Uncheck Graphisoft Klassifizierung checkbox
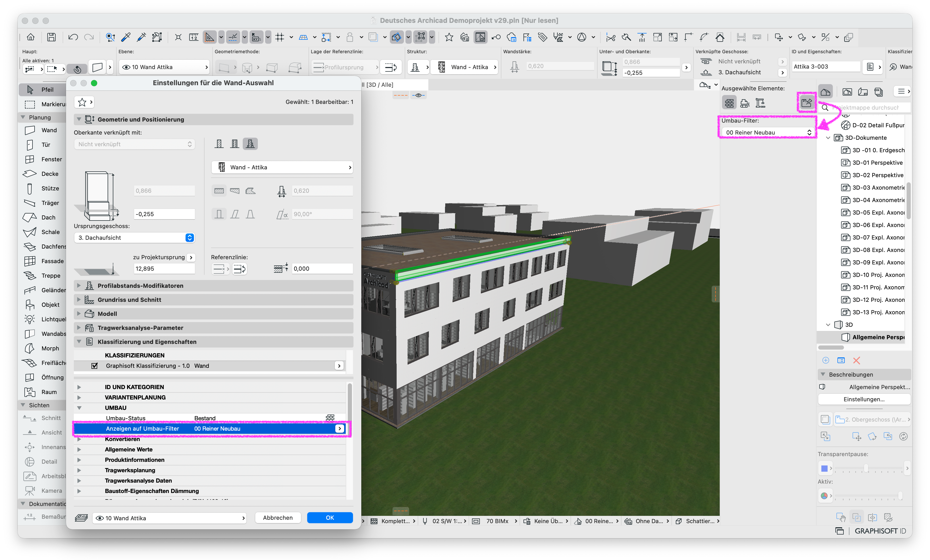The width and height of the screenshot is (930, 560). [x=95, y=366]
